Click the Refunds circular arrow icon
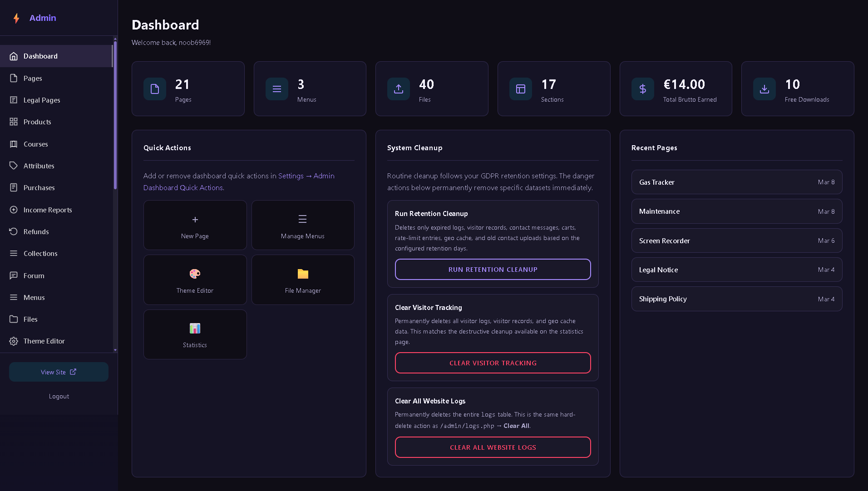The height and width of the screenshot is (491, 868). coord(14,231)
